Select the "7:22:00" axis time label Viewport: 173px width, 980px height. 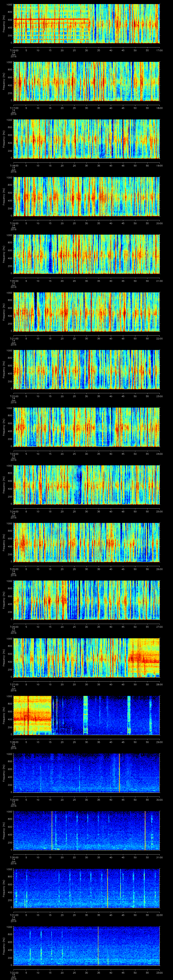14,396
